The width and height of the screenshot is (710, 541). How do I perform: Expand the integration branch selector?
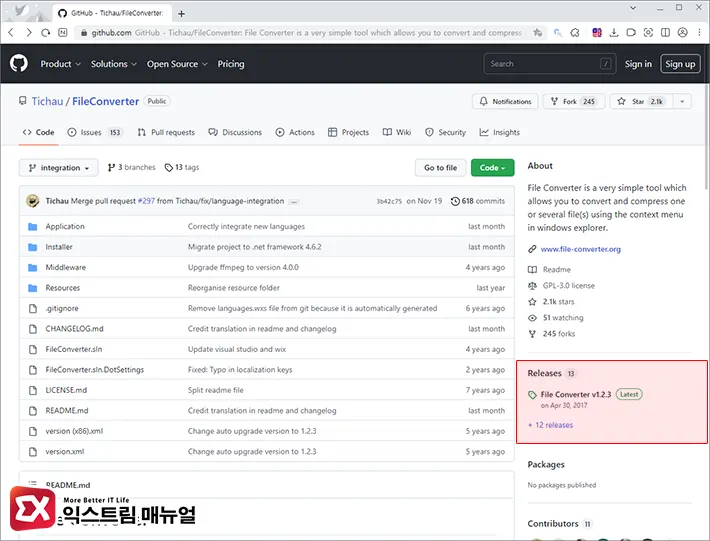click(x=59, y=168)
